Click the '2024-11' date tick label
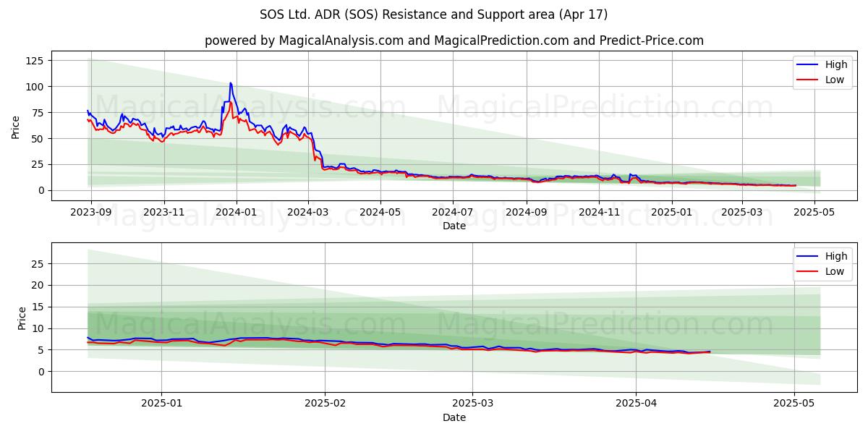868x434 pixels. pyautogui.click(x=599, y=212)
